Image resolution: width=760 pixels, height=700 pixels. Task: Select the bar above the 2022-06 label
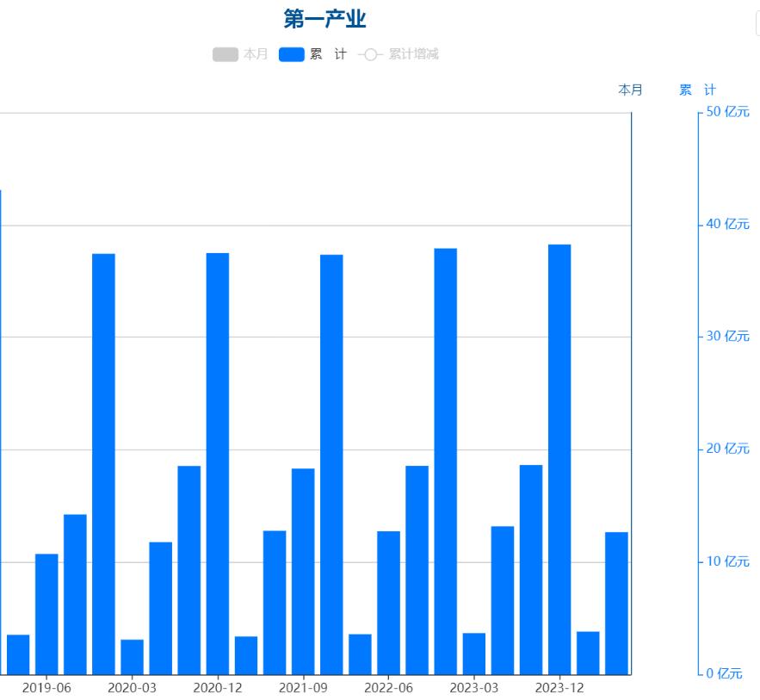pyautogui.click(x=388, y=602)
